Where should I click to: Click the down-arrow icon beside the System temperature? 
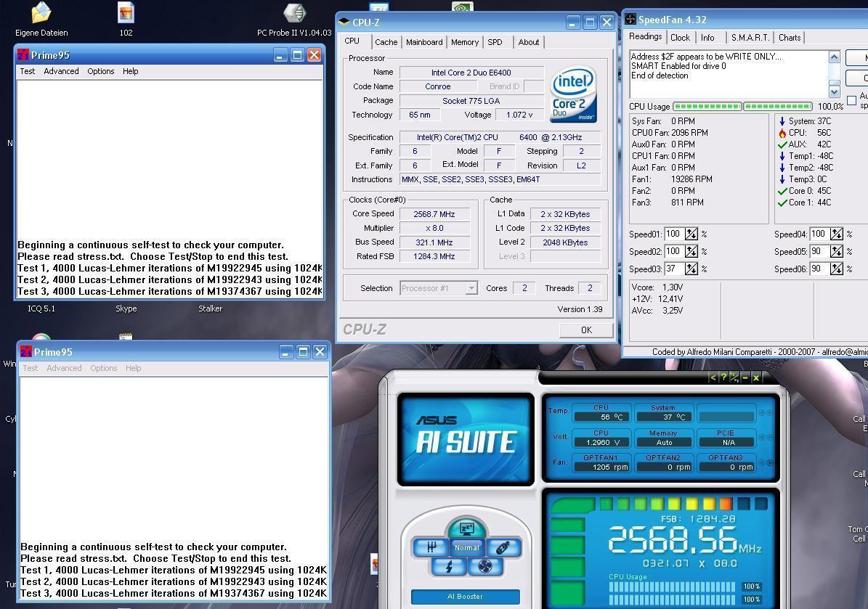(782, 121)
